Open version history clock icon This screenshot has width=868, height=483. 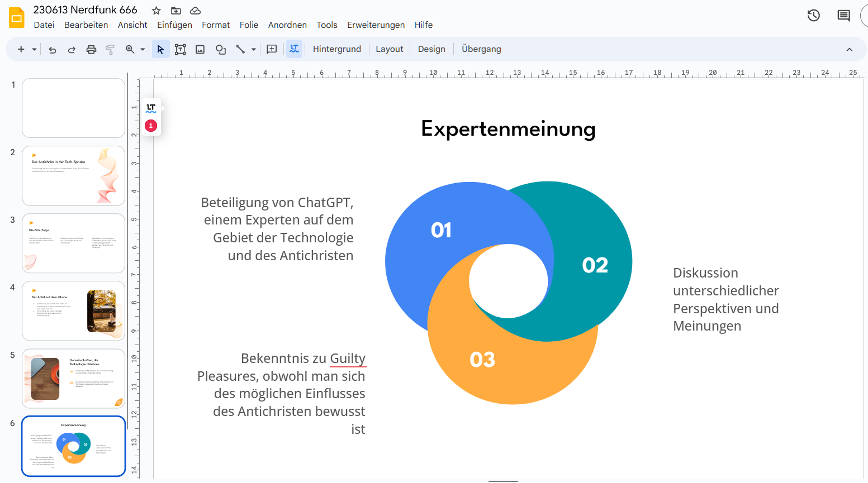coord(814,16)
